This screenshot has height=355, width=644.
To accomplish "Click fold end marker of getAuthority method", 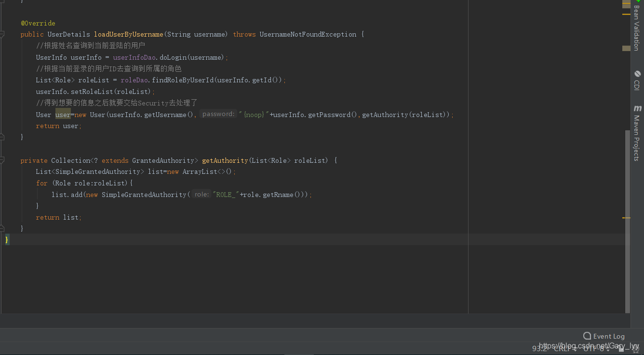I will tap(2, 228).
